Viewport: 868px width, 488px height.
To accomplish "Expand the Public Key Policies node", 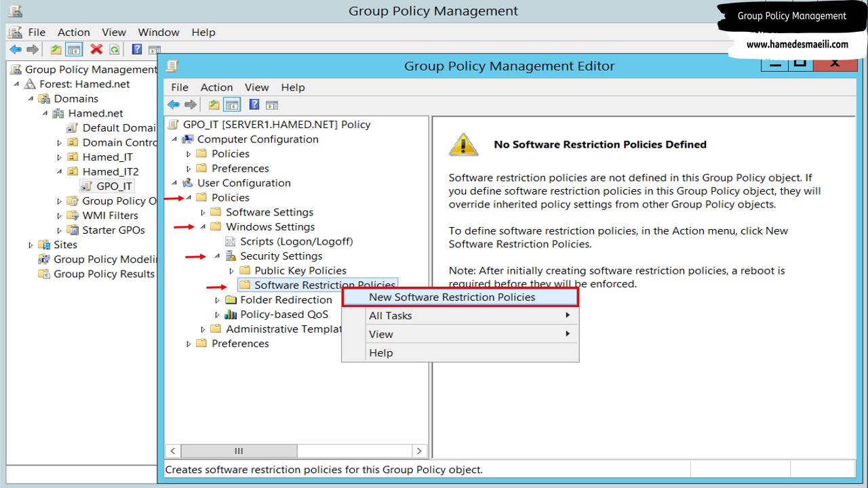I will pos(231,271).
